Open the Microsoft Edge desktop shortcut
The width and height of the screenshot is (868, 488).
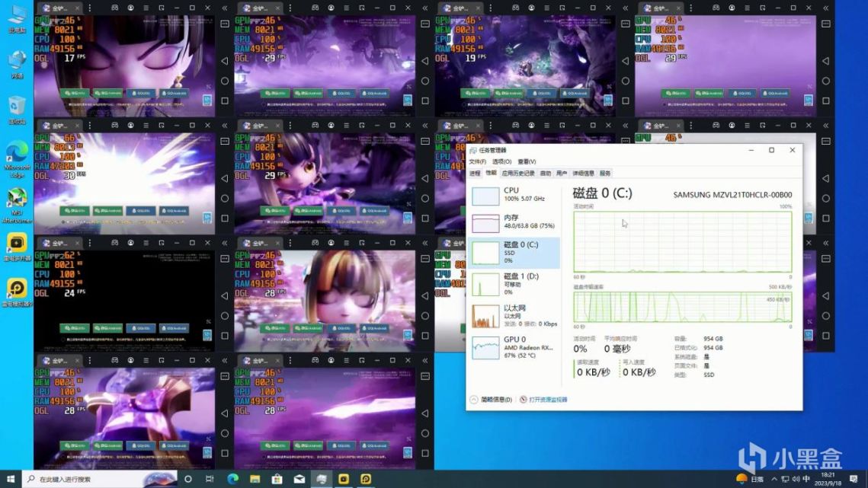pos(18,159)
